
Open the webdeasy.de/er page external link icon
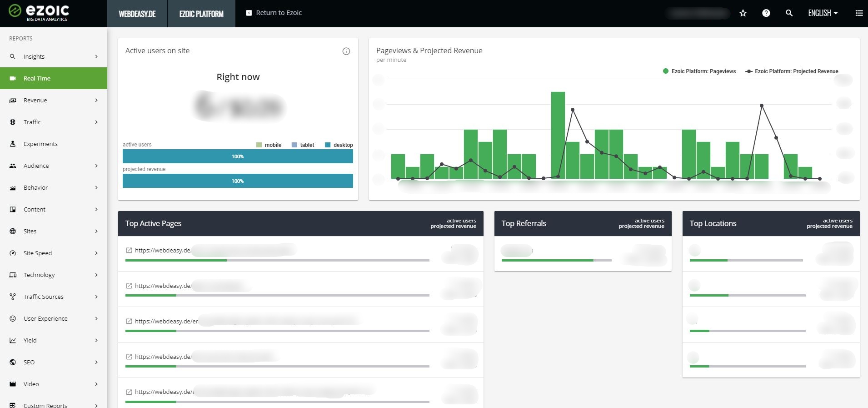pos(129,321)
